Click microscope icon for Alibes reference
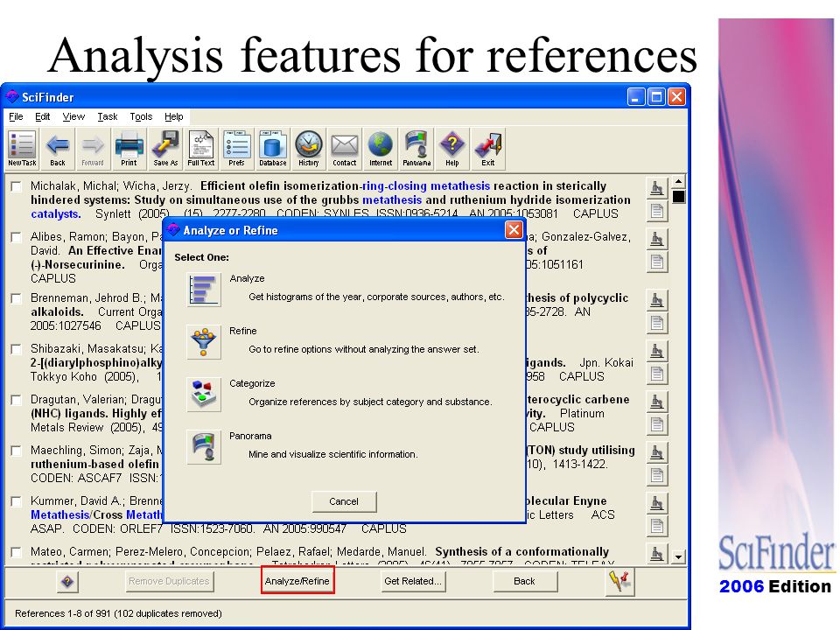The image size is (840, 630). 657,239
